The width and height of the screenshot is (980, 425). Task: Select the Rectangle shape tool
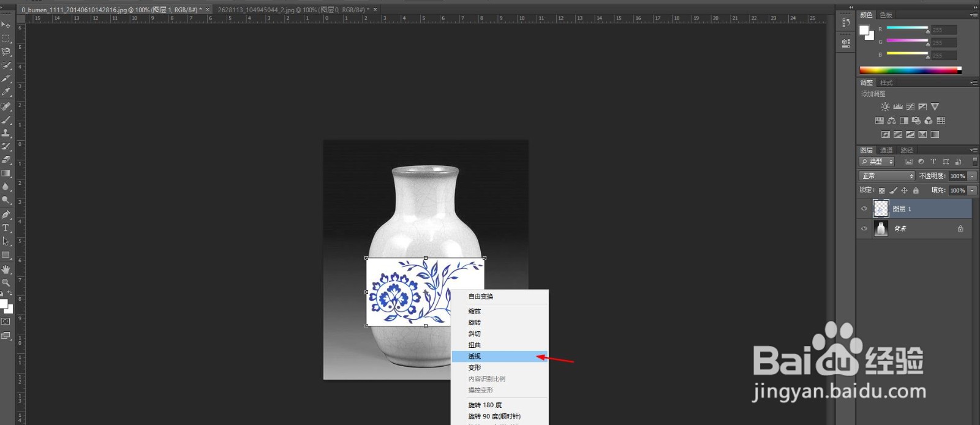(x=6, y=255)
